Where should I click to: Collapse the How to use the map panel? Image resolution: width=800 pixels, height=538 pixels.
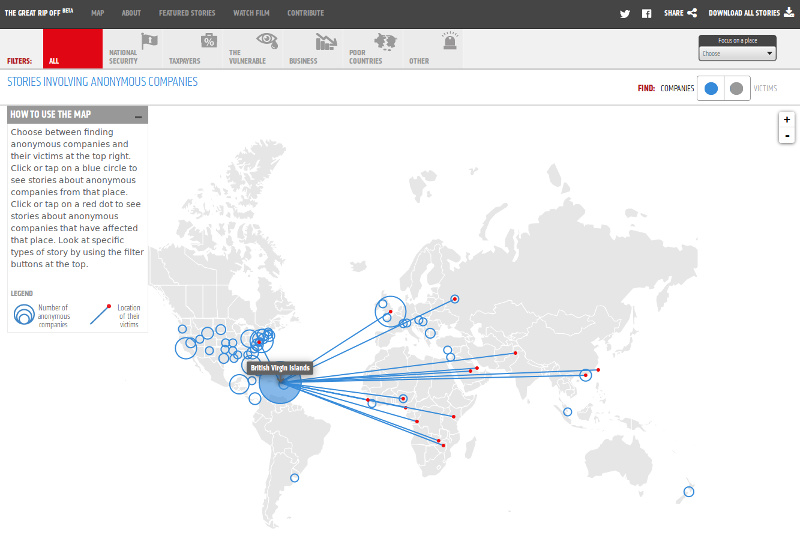click(x=138, y=116)
